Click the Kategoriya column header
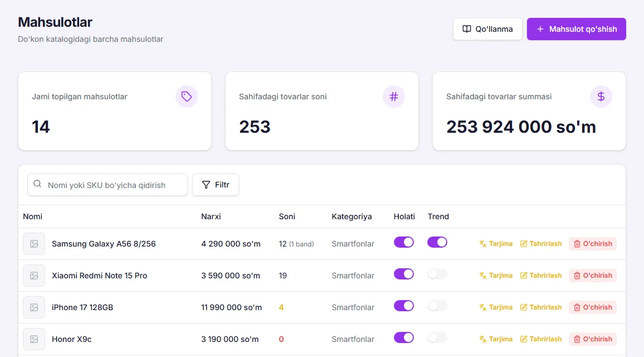This screenshot has height=357, width=644. pyautogui.click(x=352, y=216)
